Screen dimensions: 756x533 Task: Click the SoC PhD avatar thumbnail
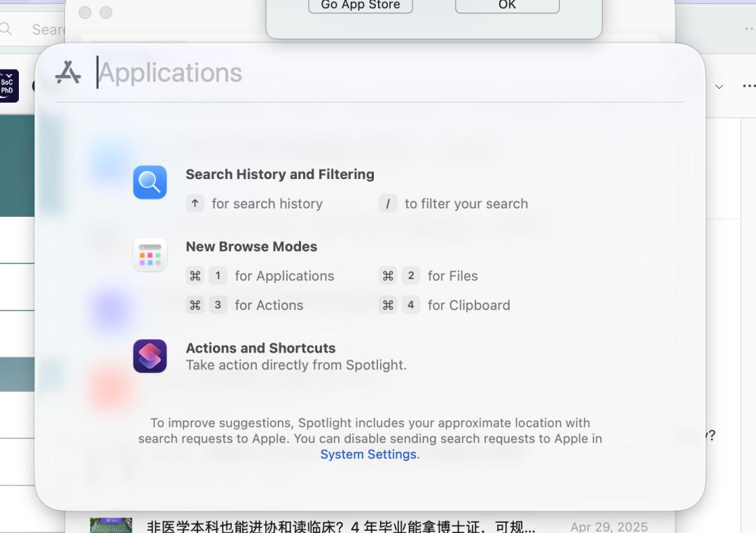pos(8,86)
